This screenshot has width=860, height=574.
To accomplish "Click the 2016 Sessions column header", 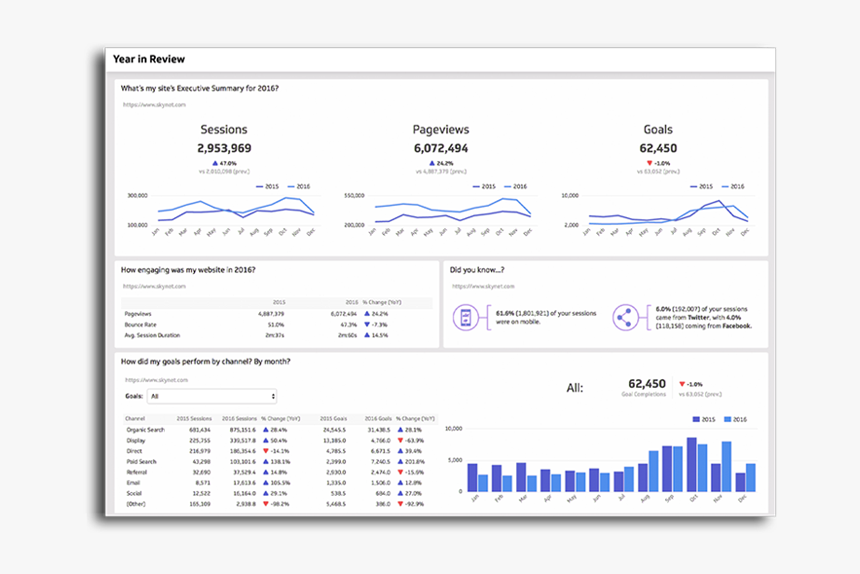I will [x=239, y=419].
